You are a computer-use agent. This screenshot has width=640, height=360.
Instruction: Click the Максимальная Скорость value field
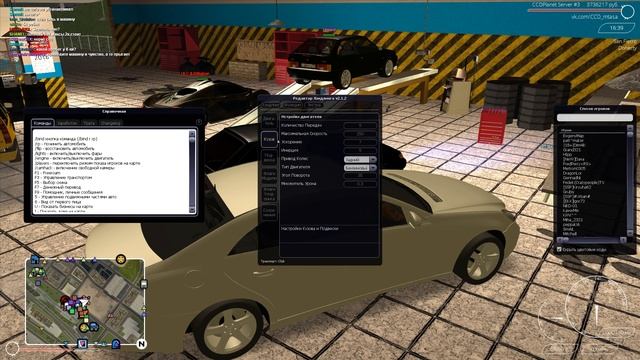coord(360,133)
